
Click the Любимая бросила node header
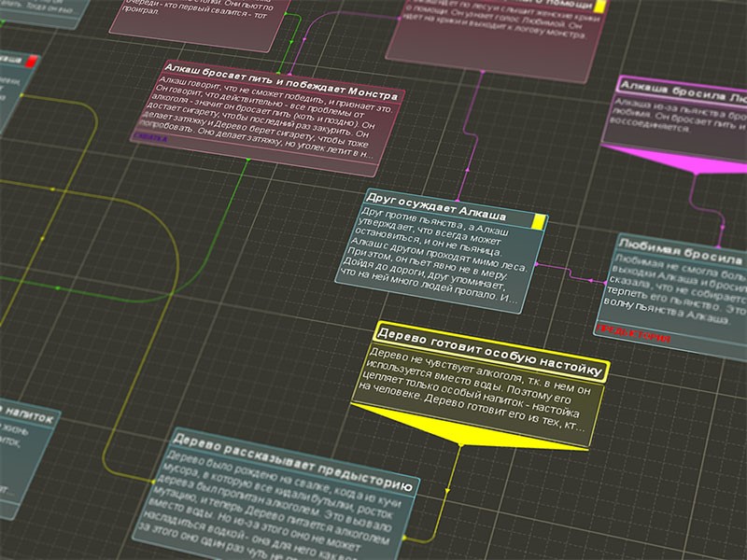(x=679, y=253)
